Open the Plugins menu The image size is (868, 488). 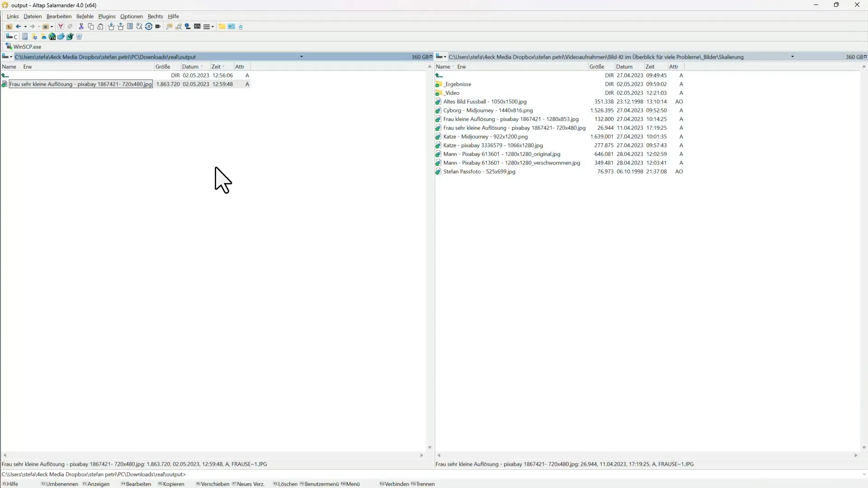(107, 16)
